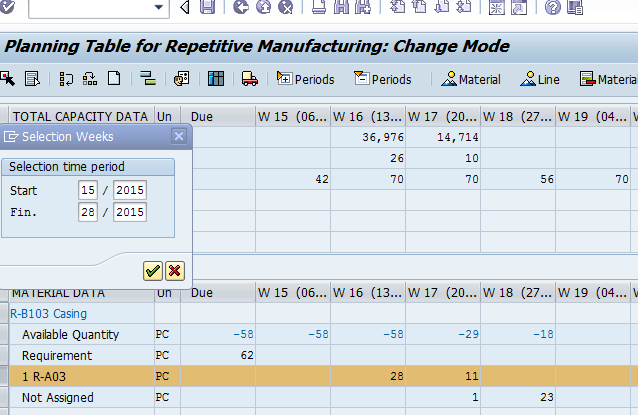The image size is (638, 415).
Task: Click the cut-off Materia... toolbar button
Action: coord(608,79)
